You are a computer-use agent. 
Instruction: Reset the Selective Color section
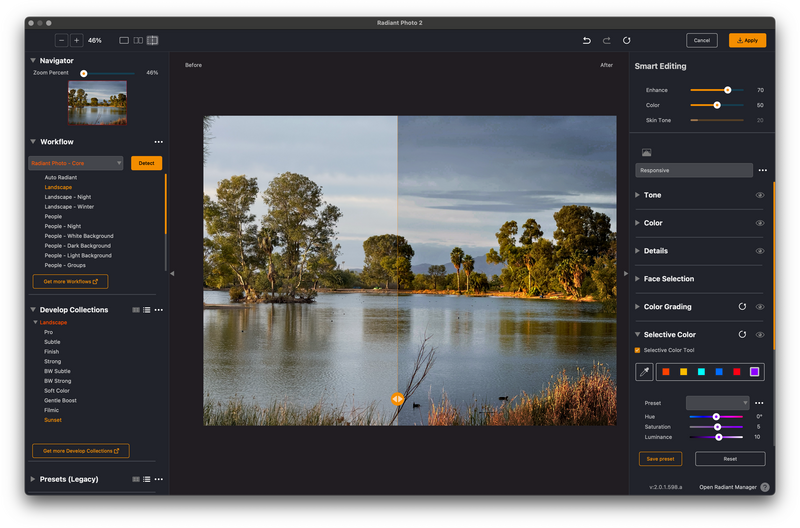tap(742, 335)
